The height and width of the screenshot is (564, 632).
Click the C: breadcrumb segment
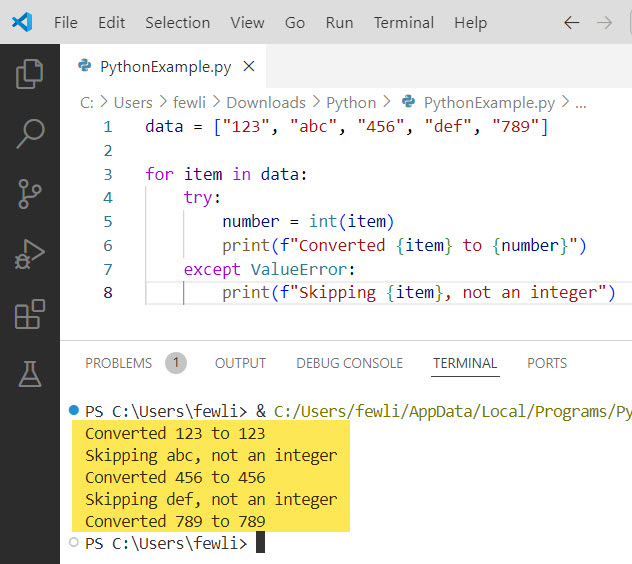[x=87, y=103]
